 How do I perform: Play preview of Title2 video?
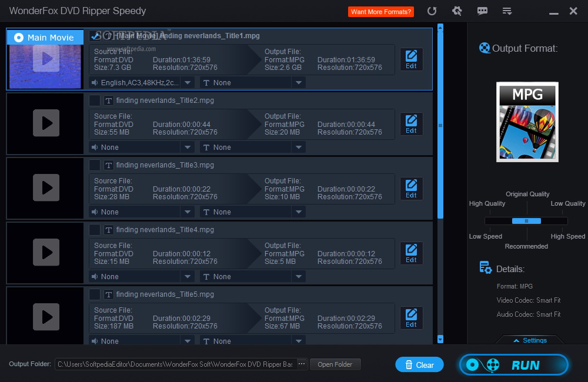click(x=46, y=123)
